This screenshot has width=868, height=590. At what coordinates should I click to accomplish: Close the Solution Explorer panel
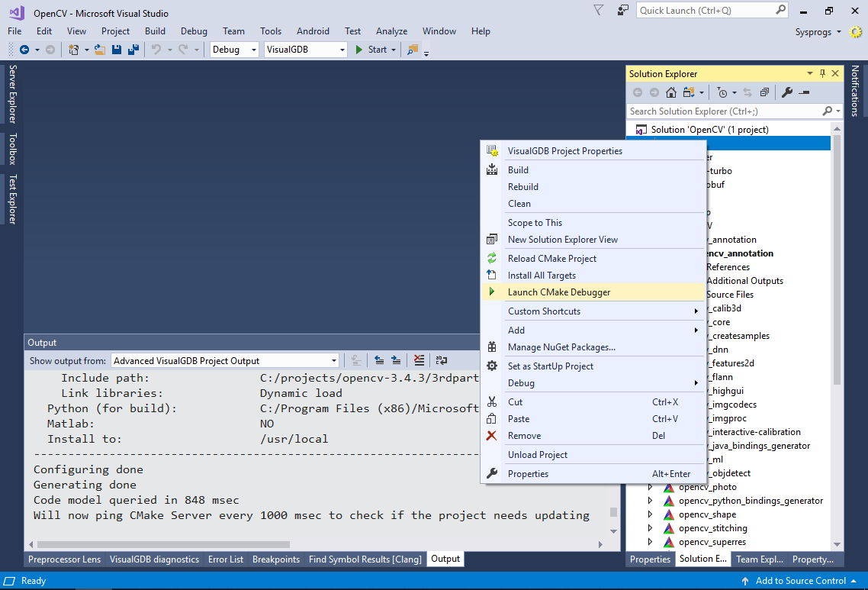pyautogui.click(x=835, y=74)
